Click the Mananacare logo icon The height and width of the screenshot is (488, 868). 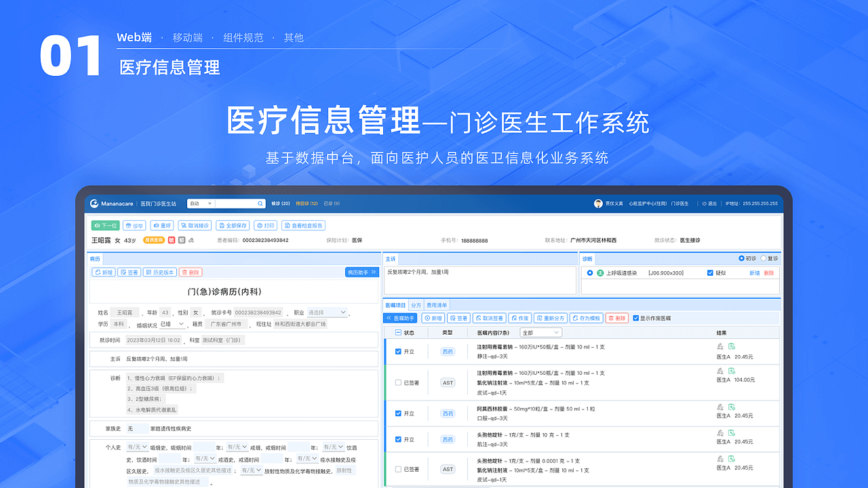(95, 203)
